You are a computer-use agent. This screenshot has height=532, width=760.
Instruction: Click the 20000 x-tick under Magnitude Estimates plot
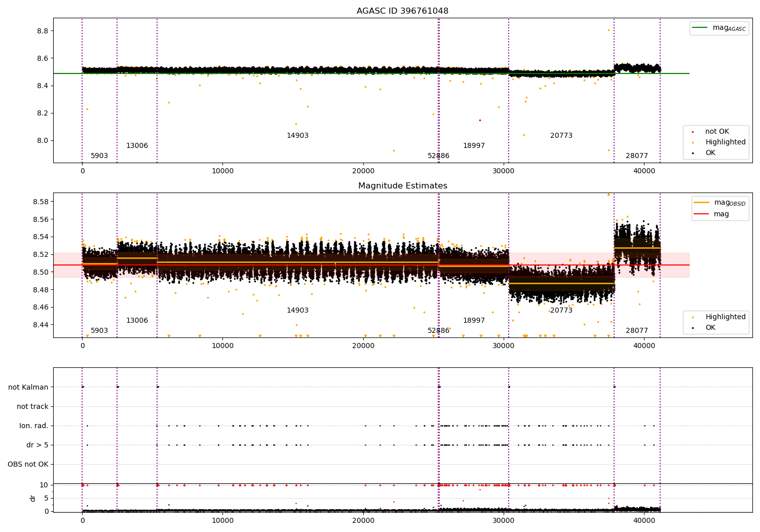pos(363,346)
